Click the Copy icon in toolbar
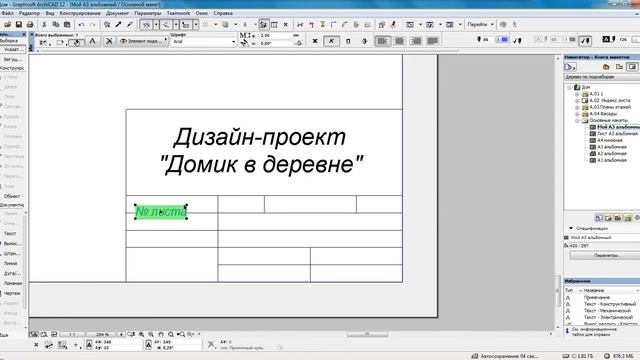Viewport: 640px width, 360px height. click(x=56, y=24)
